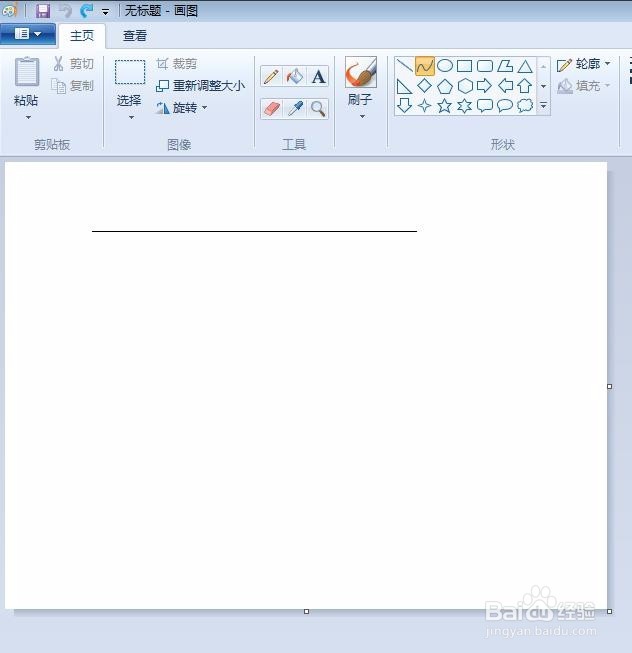The image size is (632, 653).
Task: Choose the Rectangle shape
Action: pyautogui.click(x=465, y=66)
